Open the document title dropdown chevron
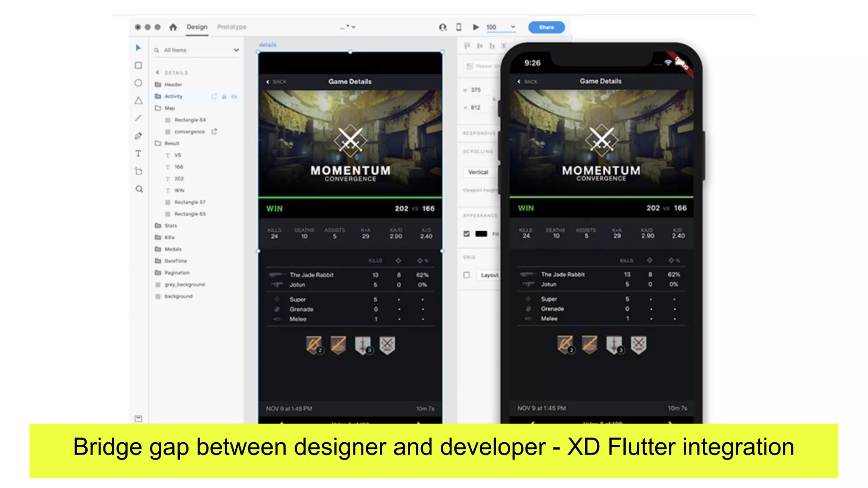This screenshot has width=868, height=488. (x=353, y=27)
